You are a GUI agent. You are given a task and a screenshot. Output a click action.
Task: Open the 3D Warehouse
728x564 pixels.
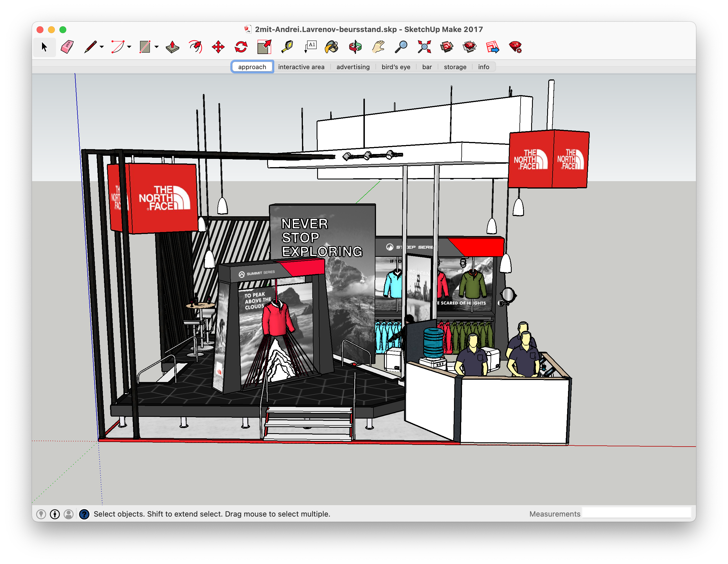point(447,47)
